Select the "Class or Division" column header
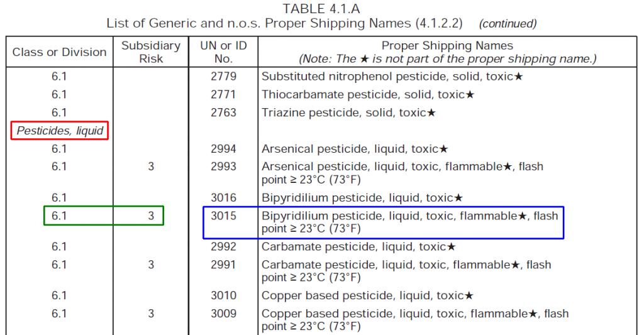The height and width of the screenshot is (335, 644). 59,52
